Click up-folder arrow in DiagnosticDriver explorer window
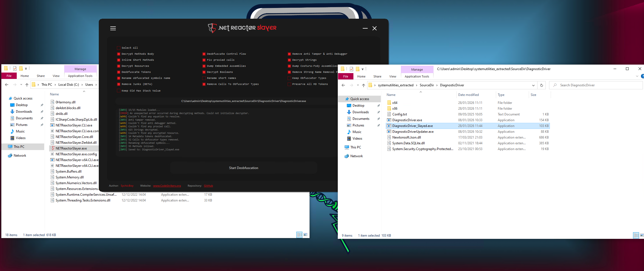The width and height of the screenshot is (644, 271). pyautogui.click(x=364, y=85)
